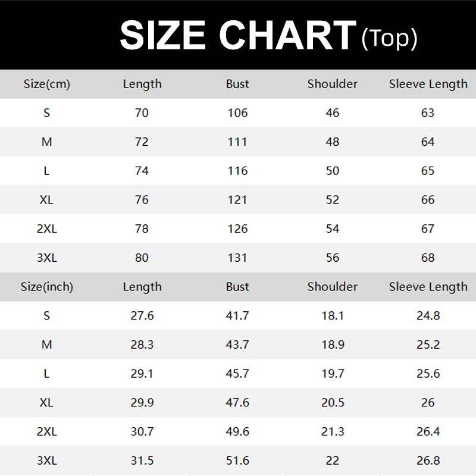Click Length value 27.6 in inch table
This screenshot has width=476, height=476.
(142, 316)
